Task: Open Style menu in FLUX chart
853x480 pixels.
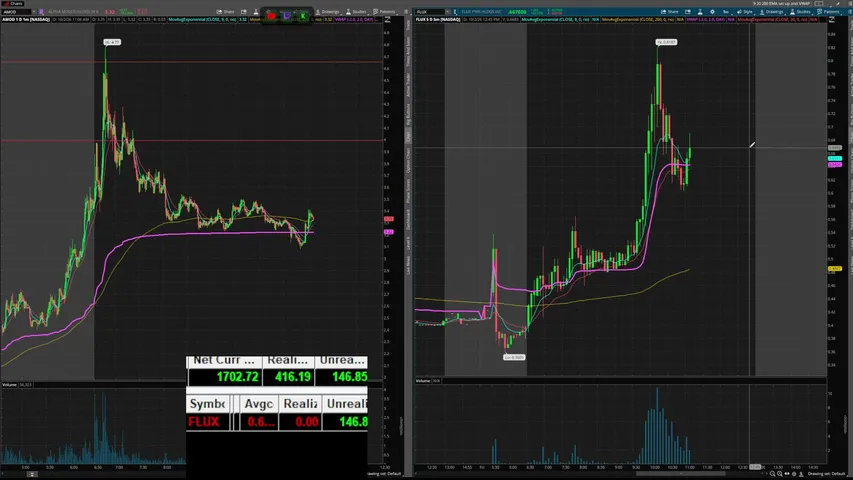Action: point(745,11)
